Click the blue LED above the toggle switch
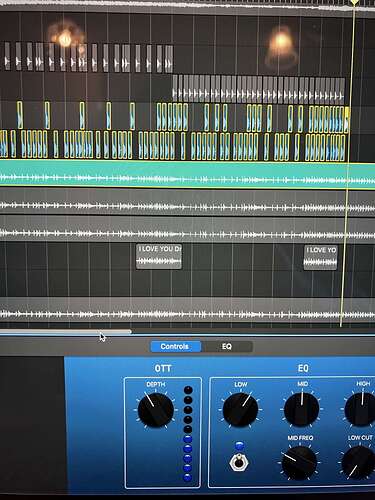This screenshot has height=500, width=375. click(x=239, y=446)
